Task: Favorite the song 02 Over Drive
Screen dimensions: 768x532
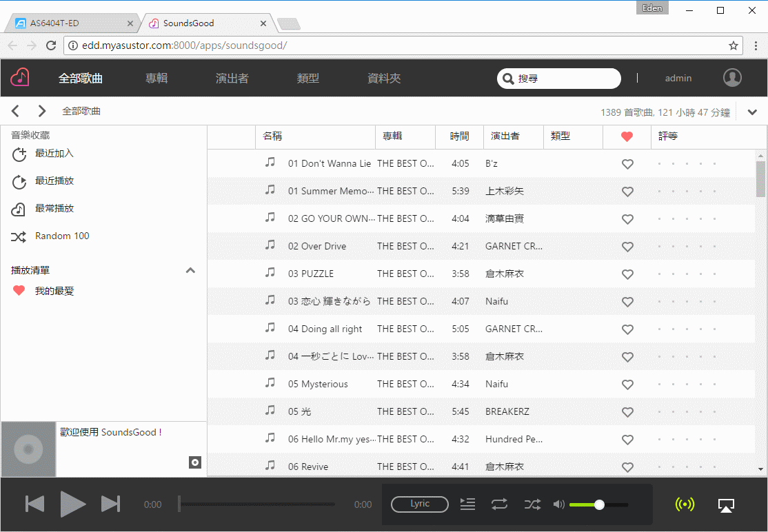Action: [627, 247]
